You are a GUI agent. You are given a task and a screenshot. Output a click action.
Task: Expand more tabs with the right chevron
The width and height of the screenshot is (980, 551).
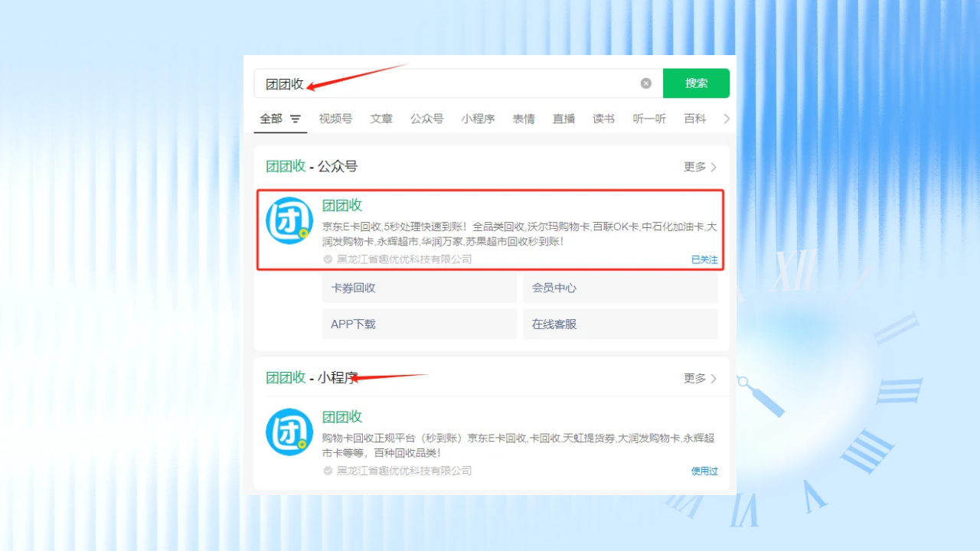tap(727, 119)
